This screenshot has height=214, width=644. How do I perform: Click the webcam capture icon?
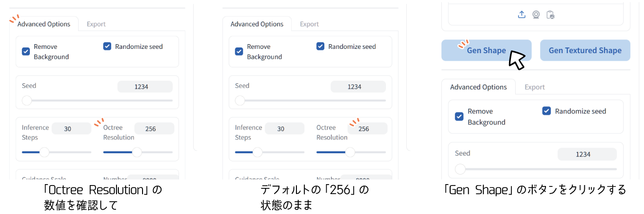click(x=536, y=15)
